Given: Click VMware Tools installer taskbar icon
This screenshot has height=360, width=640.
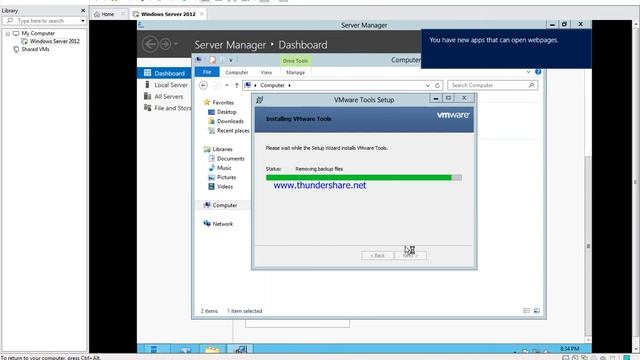Looking at the screenshot, I should (x=240, y=349).
